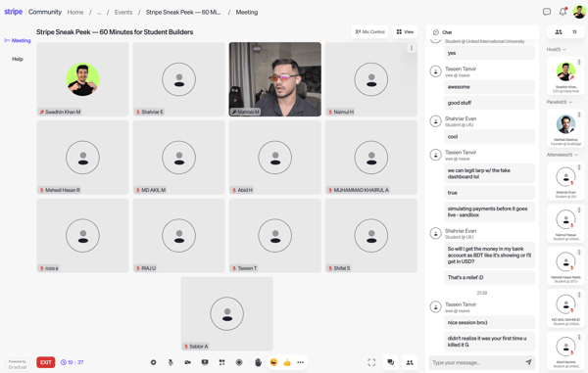Open options menu on Swadhin Khan host card
Screen dimensions: 588x373
(x=579, y=62)
